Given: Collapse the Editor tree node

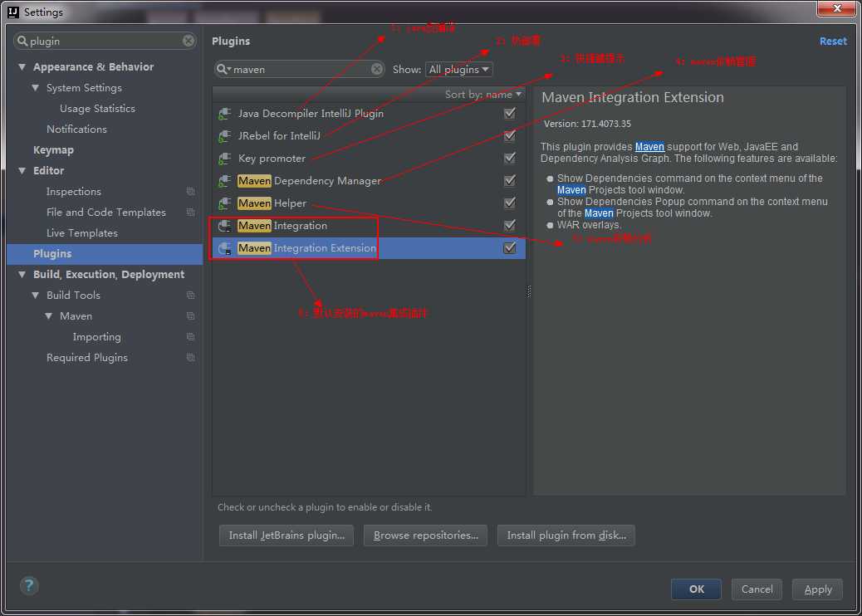Looking at the screenshot, I should (22, 171).
